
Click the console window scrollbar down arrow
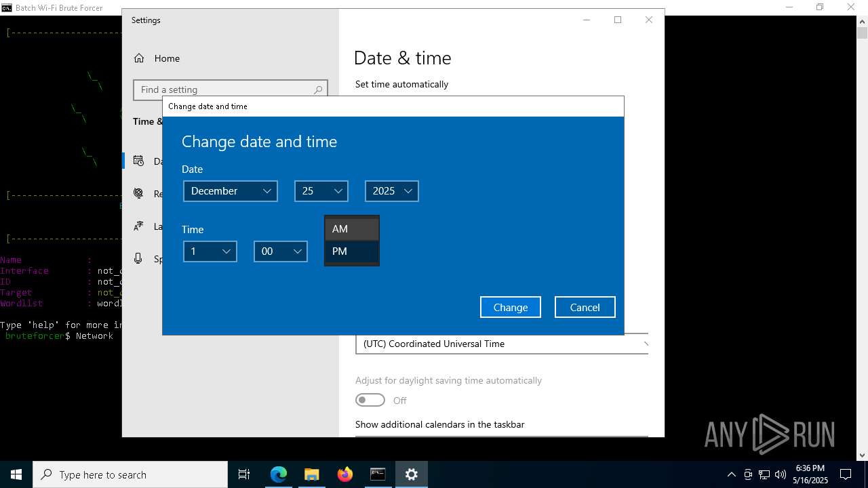coord(862,455)
